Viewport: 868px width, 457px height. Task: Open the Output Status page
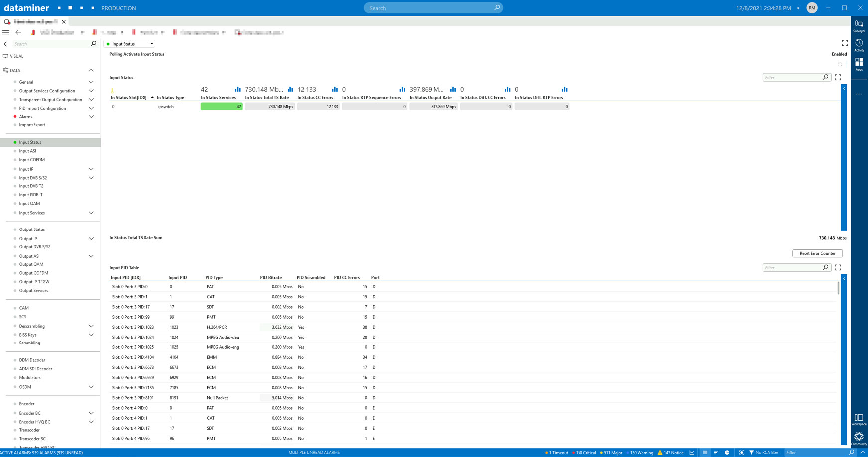click(x=32, y=229)
